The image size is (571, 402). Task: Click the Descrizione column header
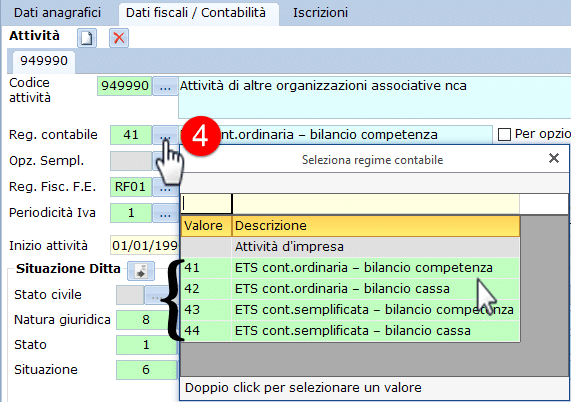376,226
